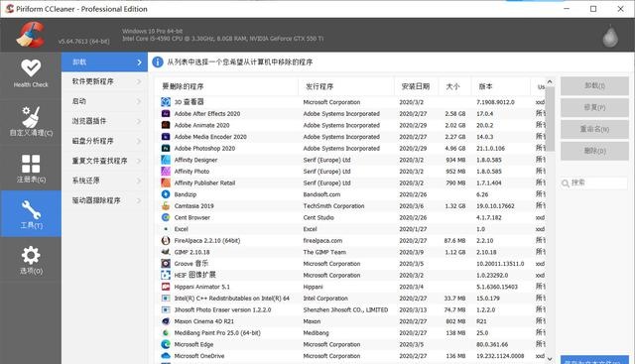
Task: Click the Affinity Photo icon
Action: (166, 172)
